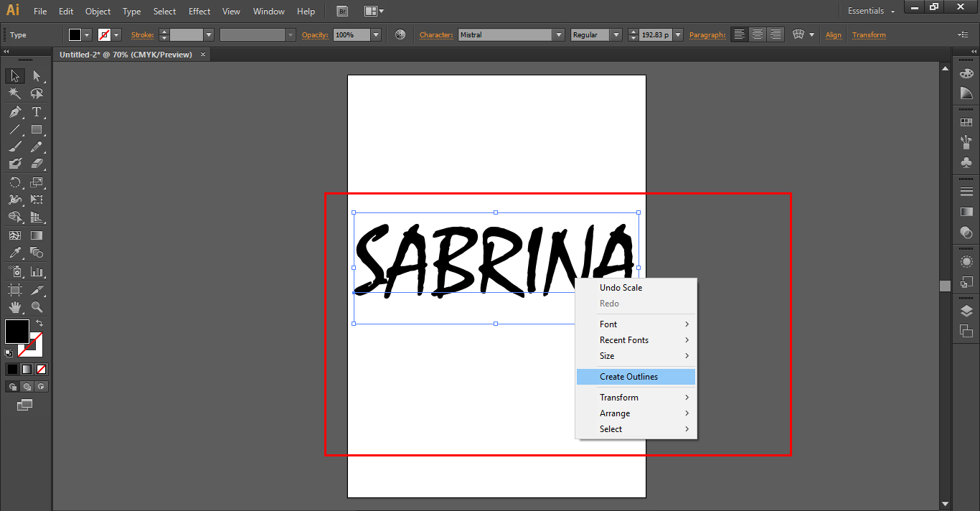Open the Opacity dropdown

375,34
